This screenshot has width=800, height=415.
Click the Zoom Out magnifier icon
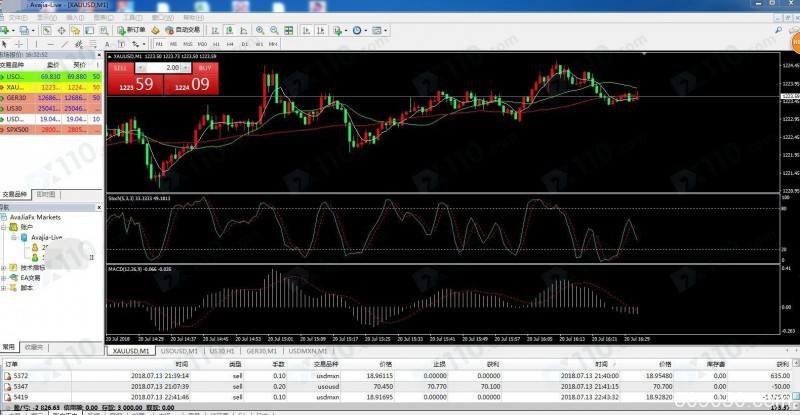point(274,30)
